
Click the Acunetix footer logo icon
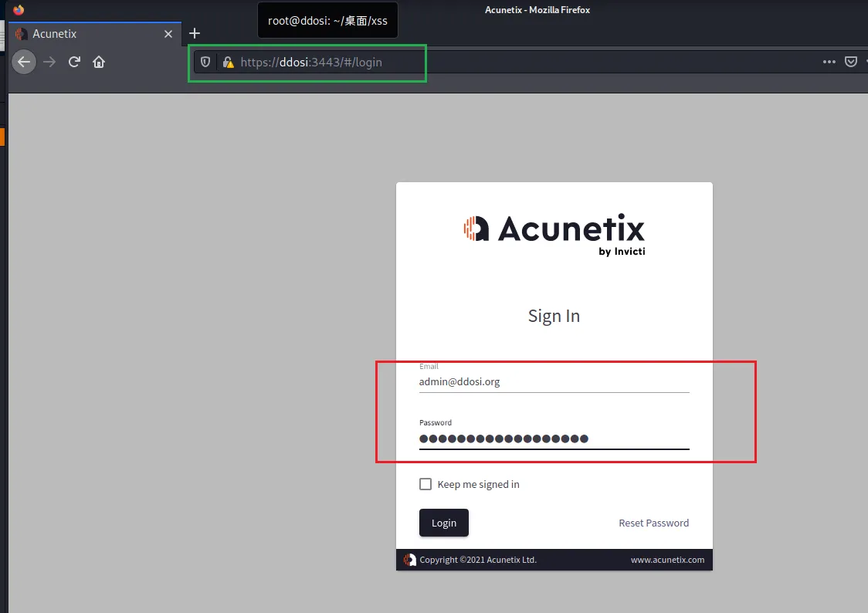409,560
